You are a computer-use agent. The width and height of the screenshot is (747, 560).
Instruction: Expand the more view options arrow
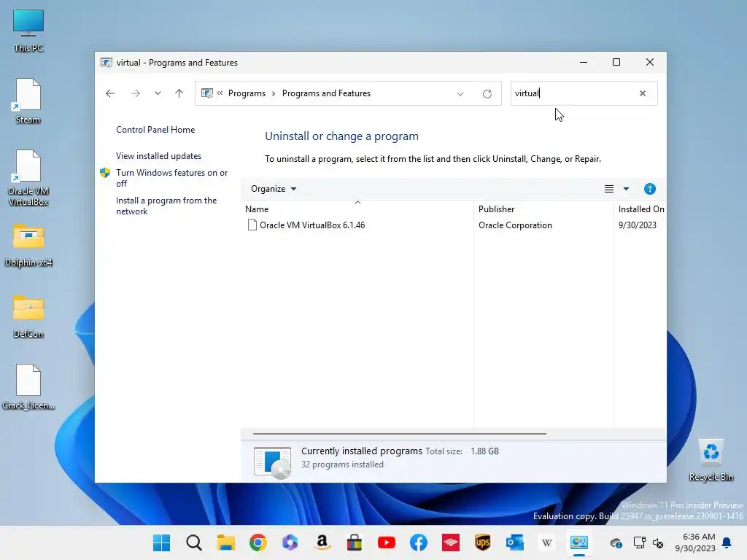[626, 189]
